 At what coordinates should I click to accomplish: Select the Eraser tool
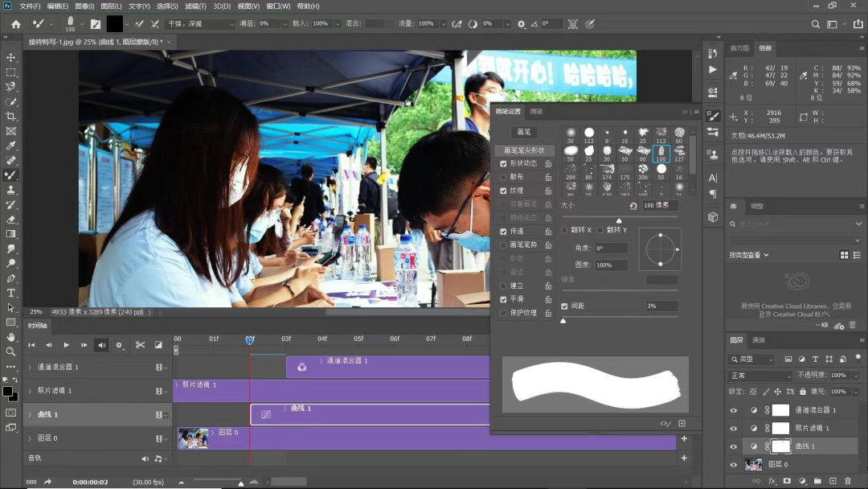(x=11, y=219)
